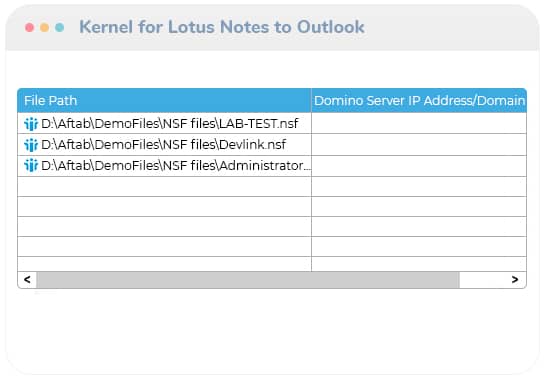Click the right scroll arrow
545x380 pixels.
pyautogui.click(x=515, y=280)
